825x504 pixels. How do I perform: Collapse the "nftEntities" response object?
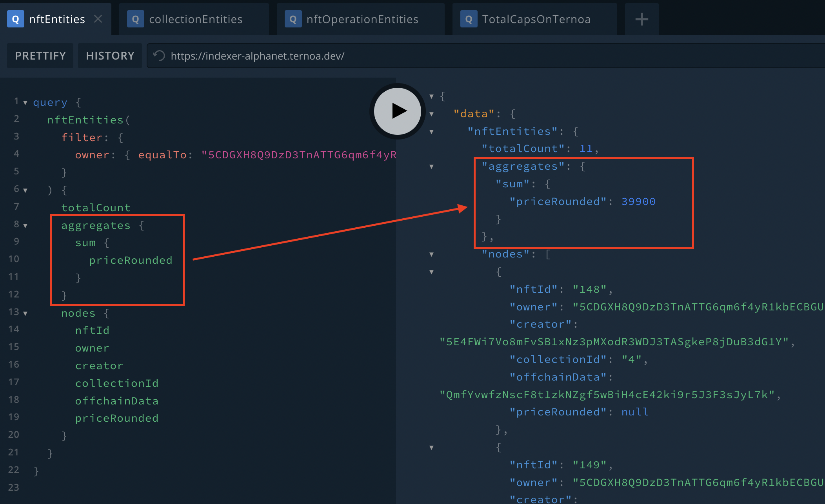[x=431, y=132]
